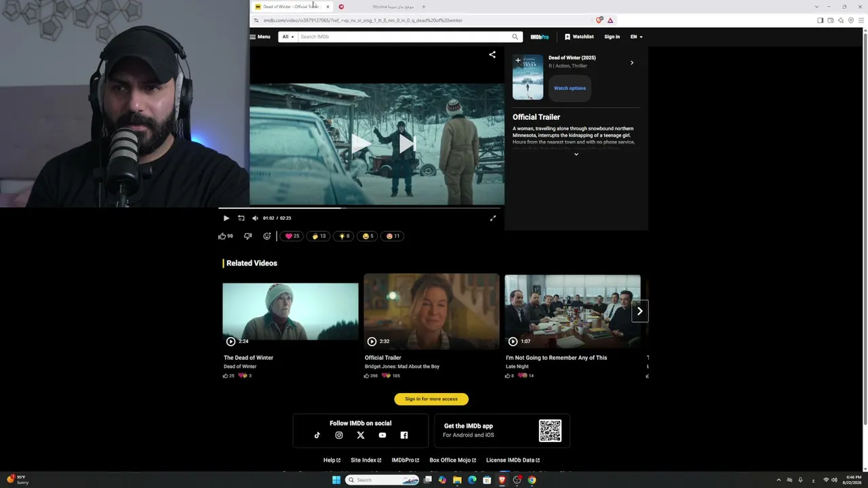This screenshot has height=488, width=868.
Task: Open a new browser tab
Action: (423, 7)
